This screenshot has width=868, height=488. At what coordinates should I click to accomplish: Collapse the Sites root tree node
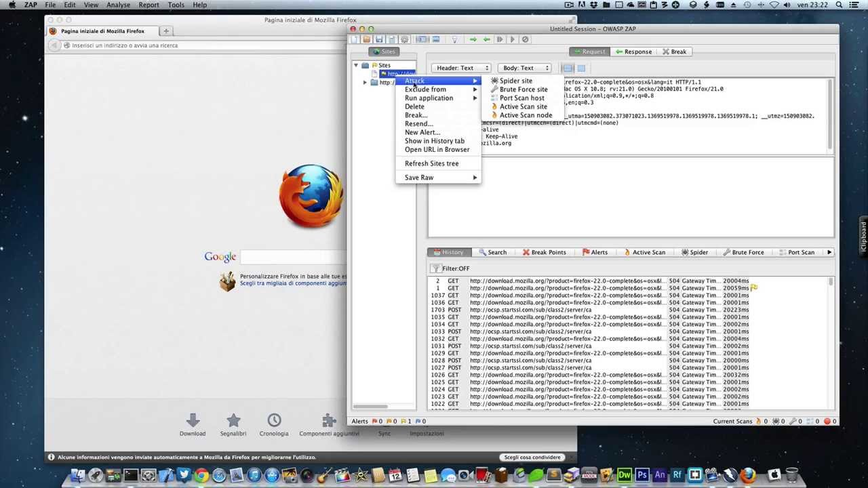(356, 65)
